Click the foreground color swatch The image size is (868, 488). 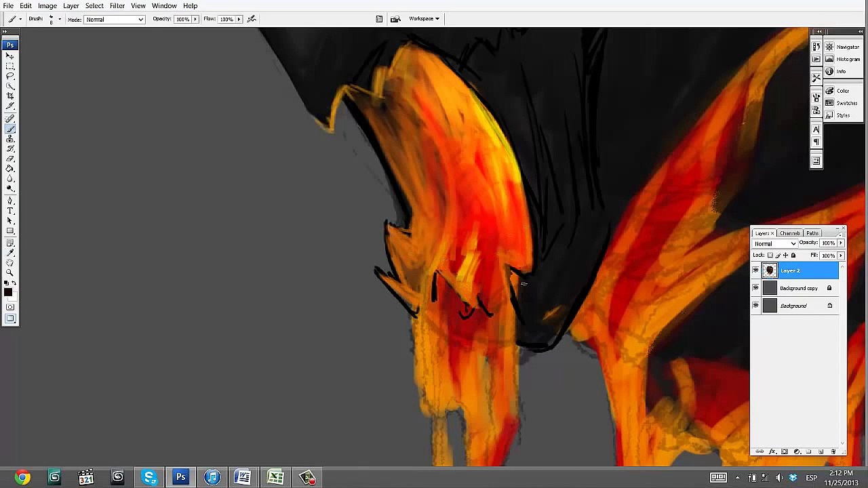coord(7,293)
